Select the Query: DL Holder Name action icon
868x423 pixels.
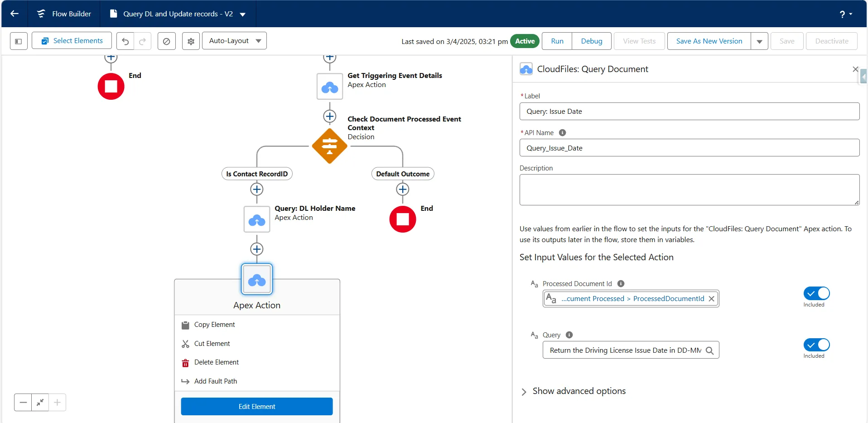pos(257,219)
